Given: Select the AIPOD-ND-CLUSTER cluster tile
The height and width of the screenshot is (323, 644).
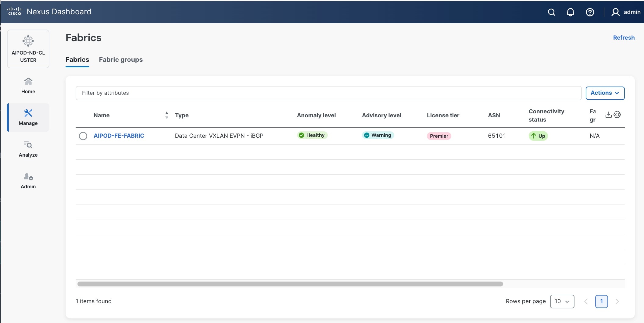Looking at the screenshot, I should (x=28, y=49).
